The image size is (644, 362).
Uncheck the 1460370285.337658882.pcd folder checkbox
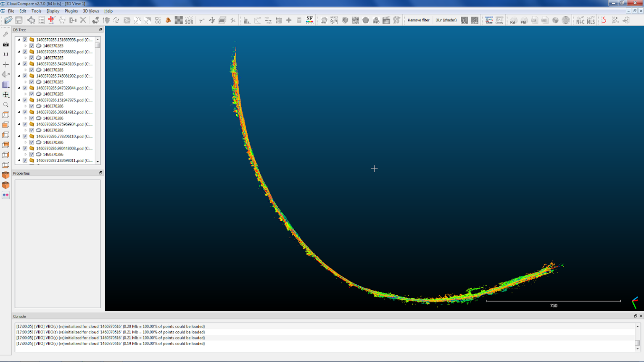tap(25, 52)
